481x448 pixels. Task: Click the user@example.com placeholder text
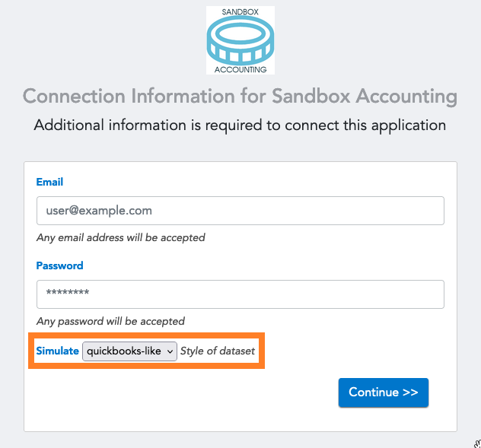99,211
